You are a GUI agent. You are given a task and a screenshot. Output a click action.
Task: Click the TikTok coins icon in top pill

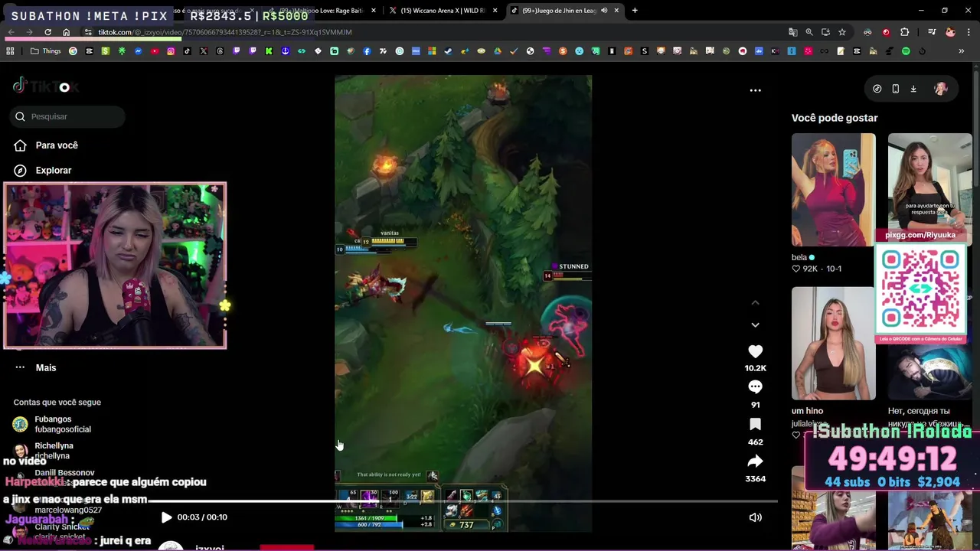click(x=877, y=89)
